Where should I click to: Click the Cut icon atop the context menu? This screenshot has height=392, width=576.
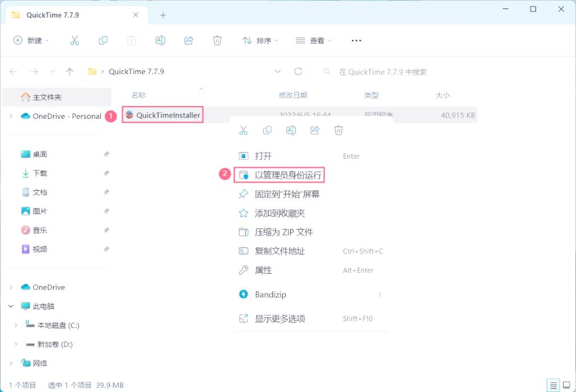244,130
